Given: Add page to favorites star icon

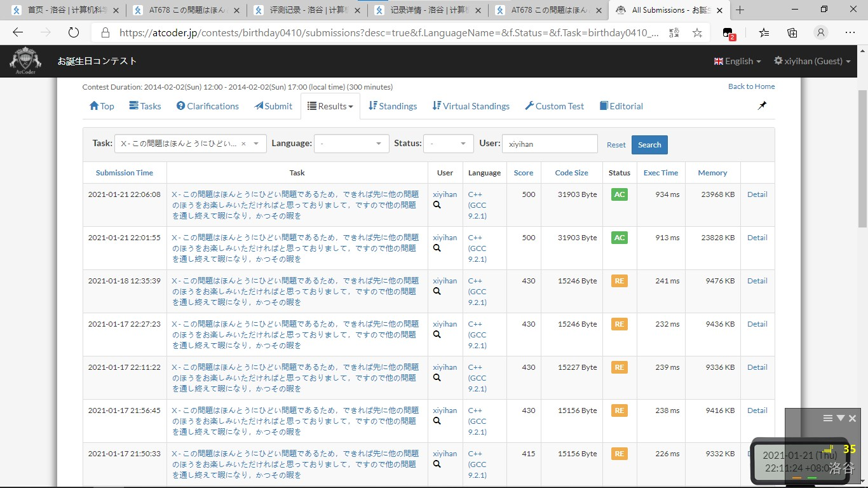Looking at the screenshot, I should click(x=697, y=33).
